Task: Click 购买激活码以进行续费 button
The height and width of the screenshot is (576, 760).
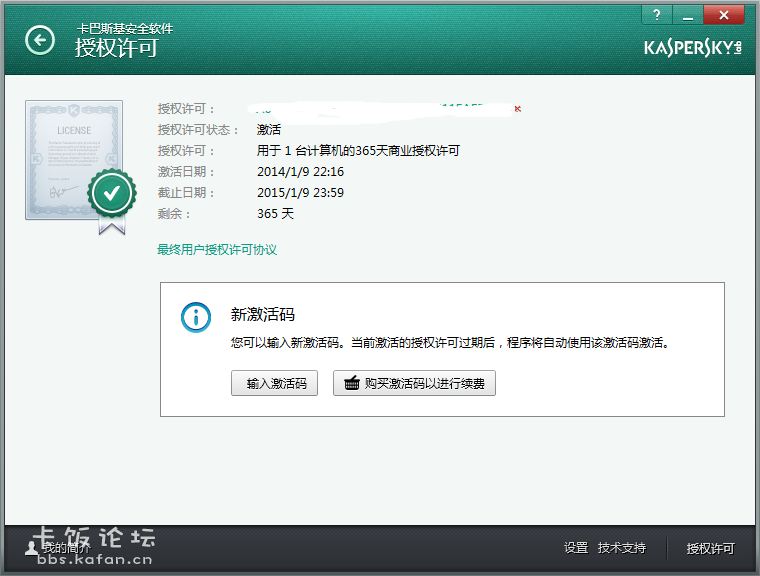Action: click(x=414, y=383)
